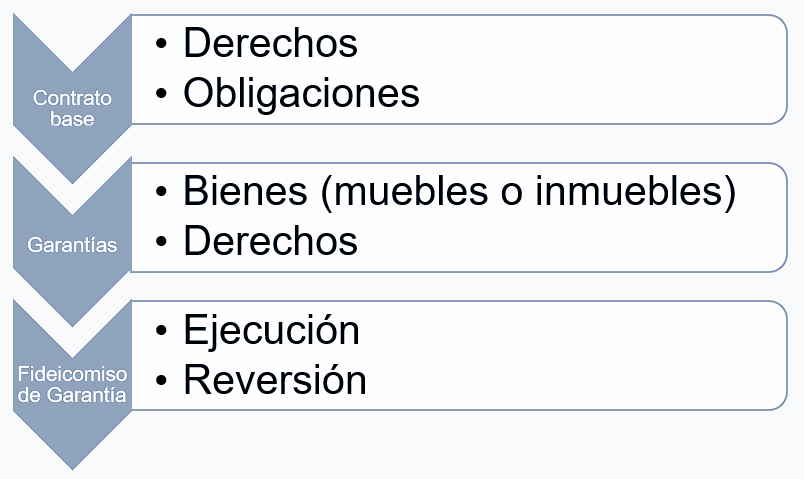The height and width of the screenshot is (479, 804).
Task: Select the "Ejecución" bullet text
Action: point(271,330)
